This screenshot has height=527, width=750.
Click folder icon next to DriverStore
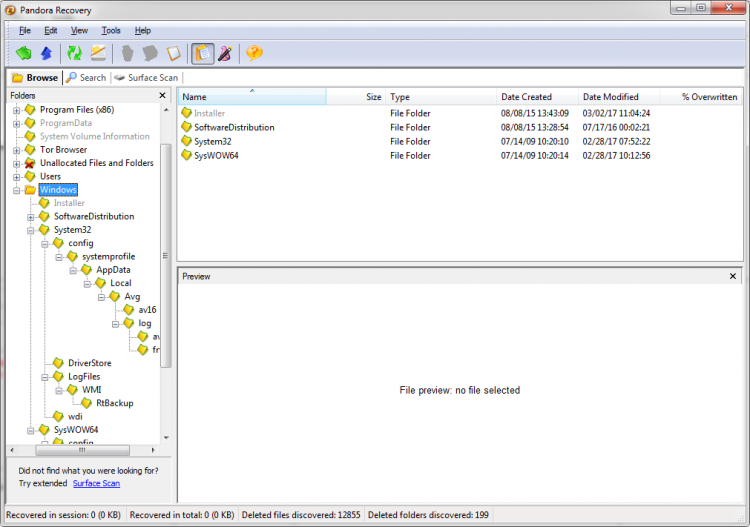(58, 363)
